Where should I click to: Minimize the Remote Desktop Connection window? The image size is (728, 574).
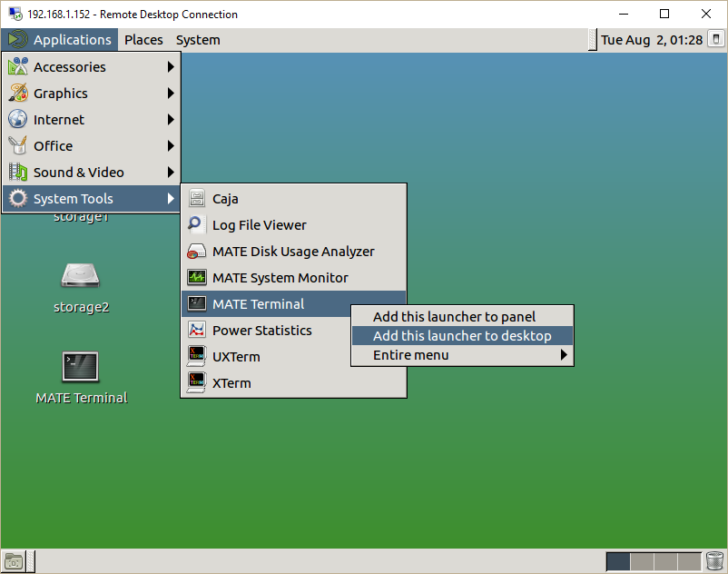point(624,14)
